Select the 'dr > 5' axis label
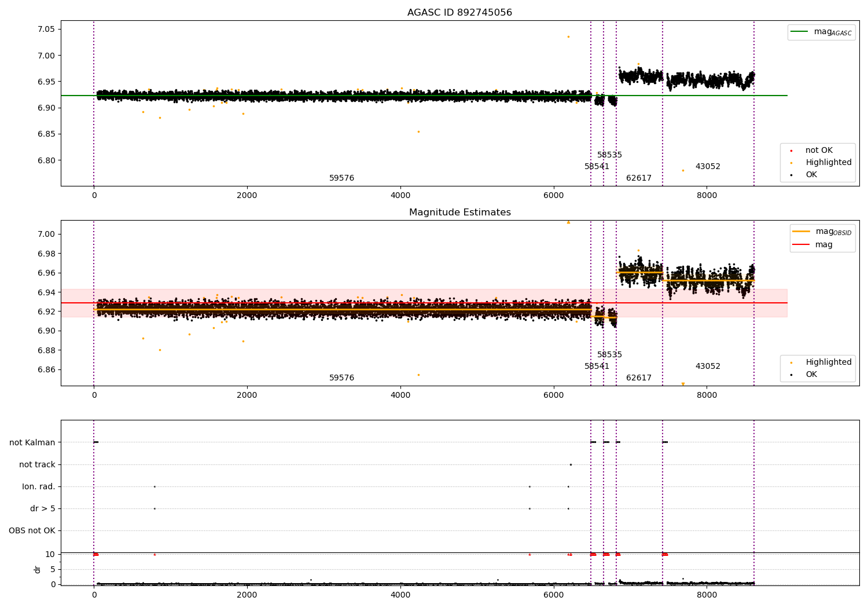The height and width of the screenshot is (608, 868). point(43,508)
